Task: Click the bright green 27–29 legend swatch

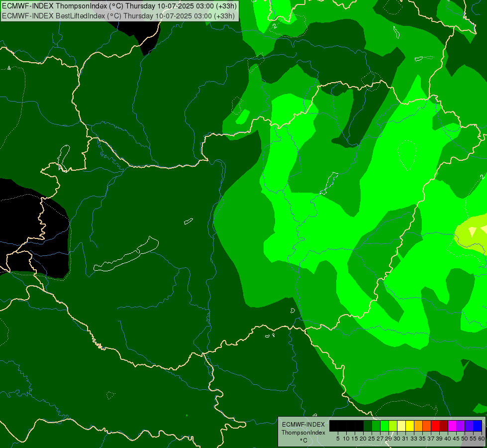Action: (385, 426)
